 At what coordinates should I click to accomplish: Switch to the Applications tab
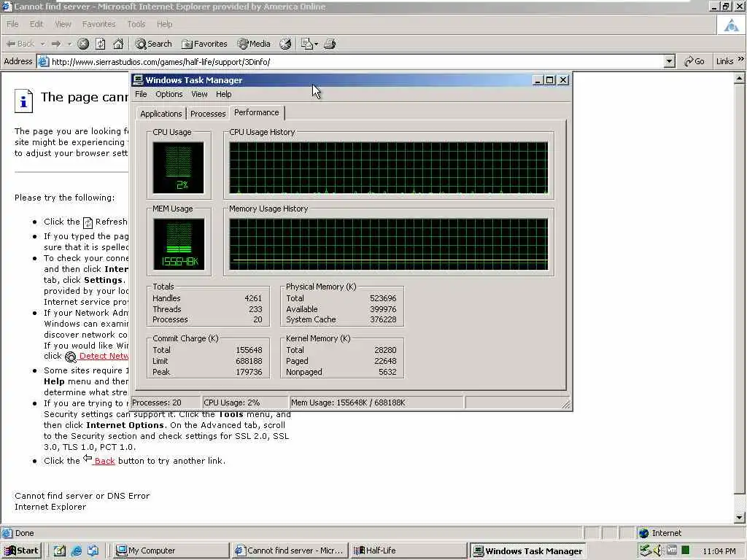[x=161, y=114]
